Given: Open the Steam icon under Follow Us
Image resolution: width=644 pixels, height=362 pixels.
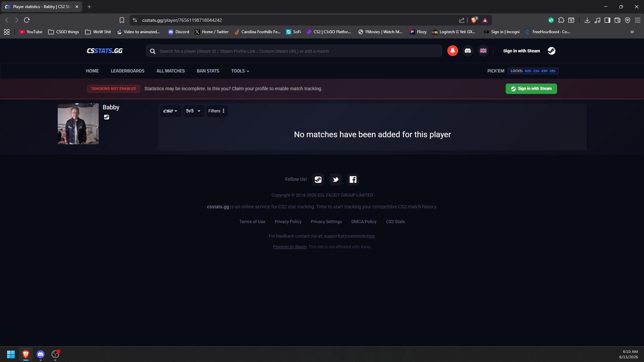Looking at the screenshot, I should (x=318, y=180).
